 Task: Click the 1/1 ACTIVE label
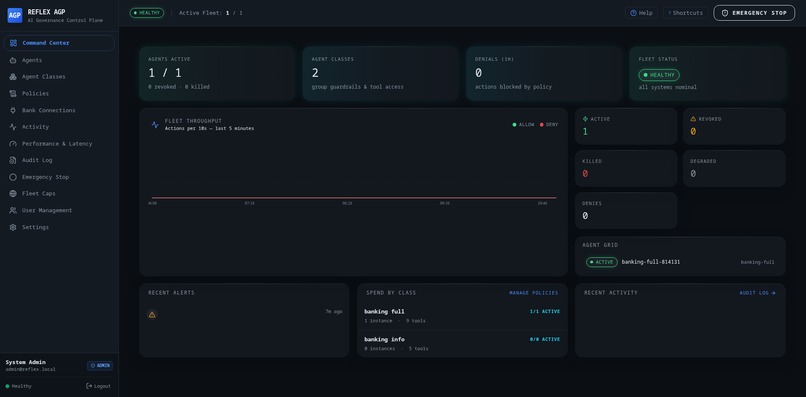(545, 312)
